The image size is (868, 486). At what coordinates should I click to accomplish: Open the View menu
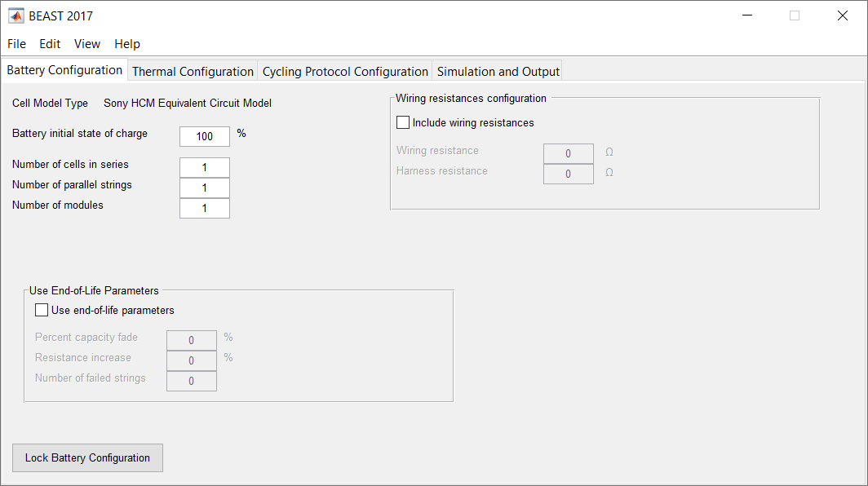[x=86, y=43]
